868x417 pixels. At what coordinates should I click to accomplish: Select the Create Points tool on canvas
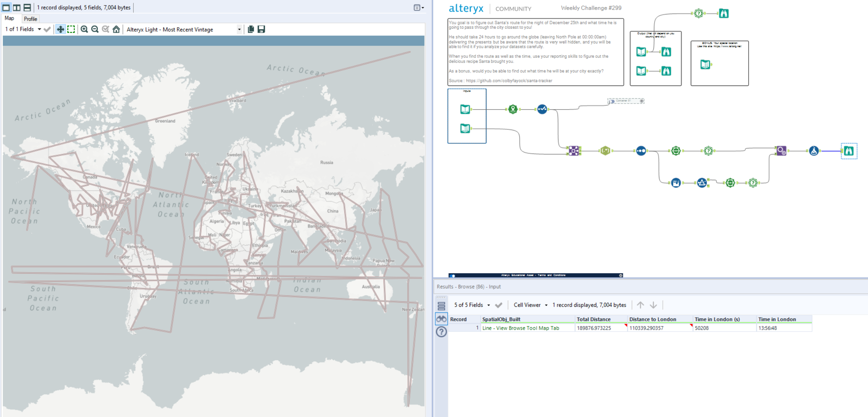513,109
